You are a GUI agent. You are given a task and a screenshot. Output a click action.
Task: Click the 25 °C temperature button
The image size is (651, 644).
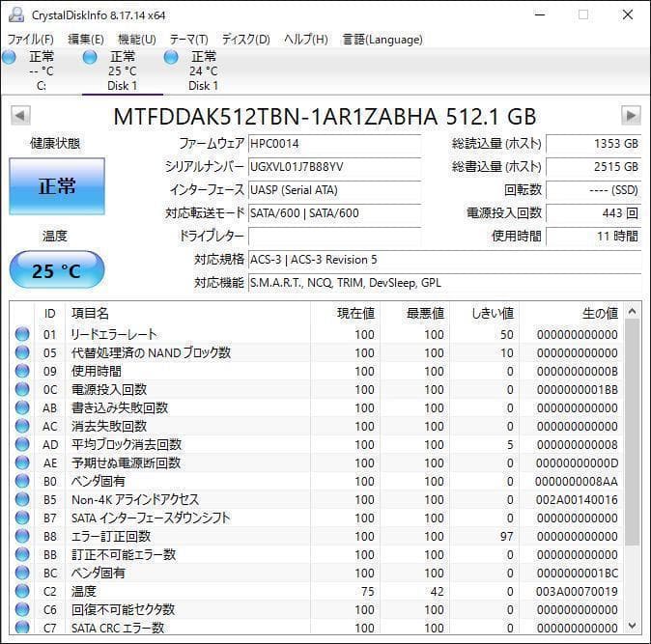click(x=57, y=270)
